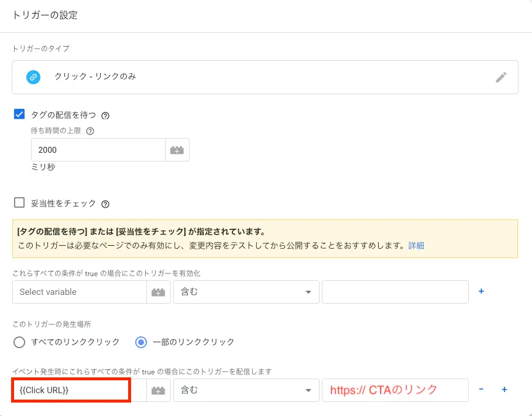
Task: Add another condition after Click URL row
Action: (504, 390)
